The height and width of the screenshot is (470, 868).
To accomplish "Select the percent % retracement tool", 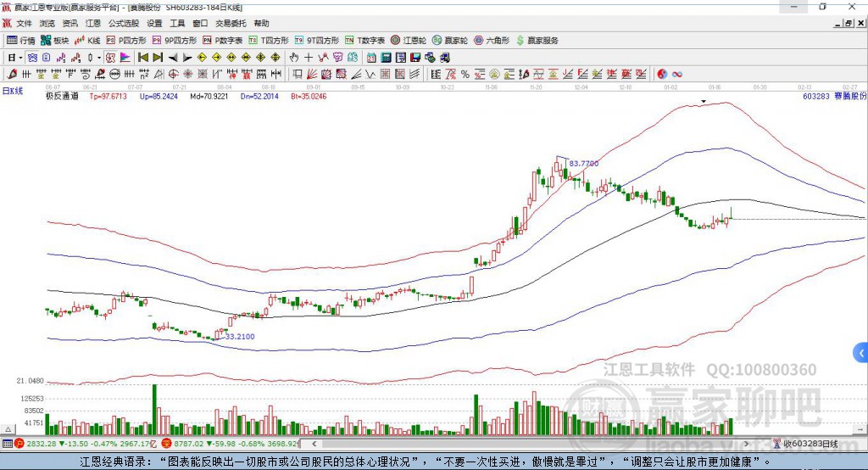I will [465, 74].
